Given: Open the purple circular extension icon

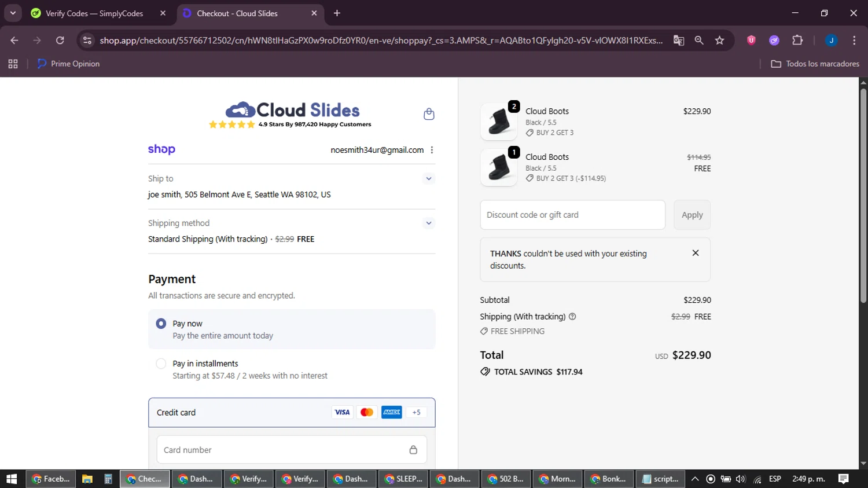Looking at the screenshot, I should point(774,40).
